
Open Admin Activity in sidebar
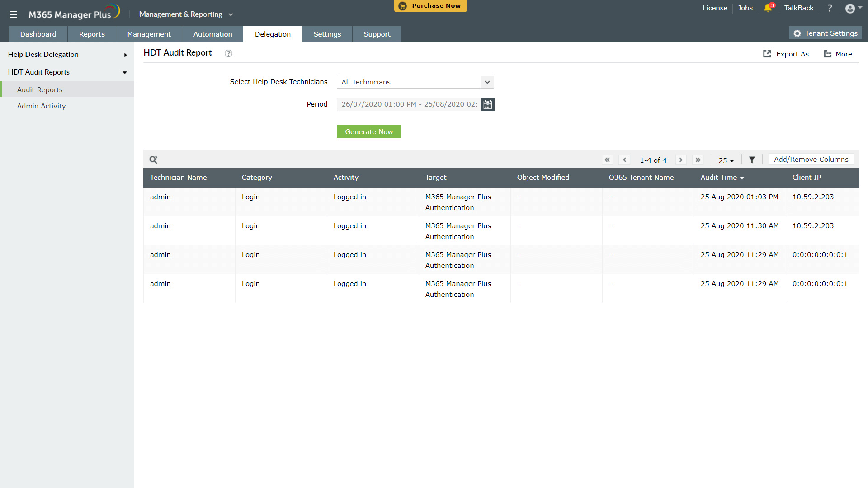[41, 106]
